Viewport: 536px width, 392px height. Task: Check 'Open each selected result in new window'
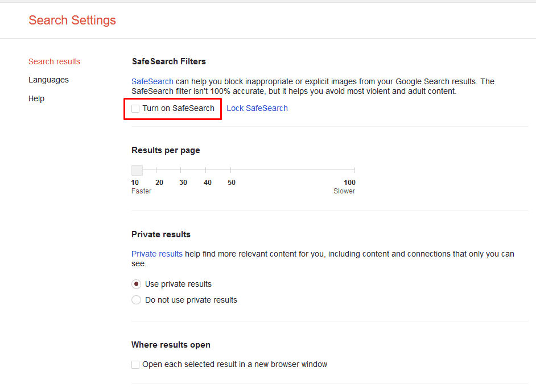point(135,365)
